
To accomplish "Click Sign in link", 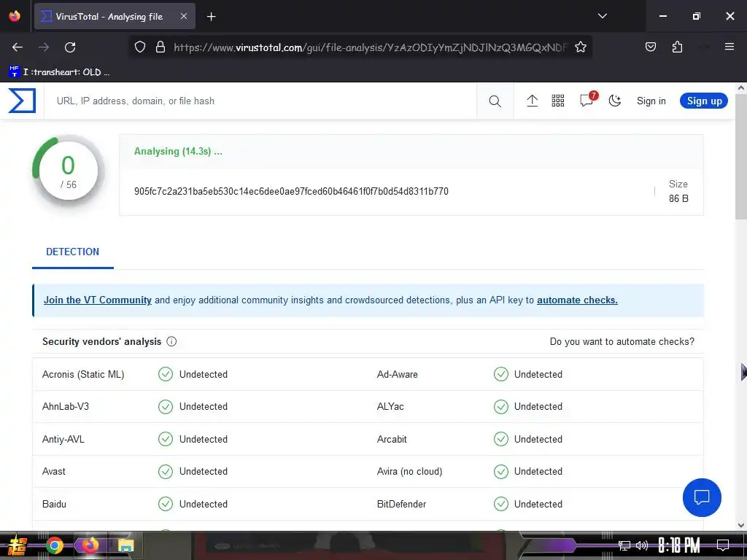I will (x=651, y=101).
